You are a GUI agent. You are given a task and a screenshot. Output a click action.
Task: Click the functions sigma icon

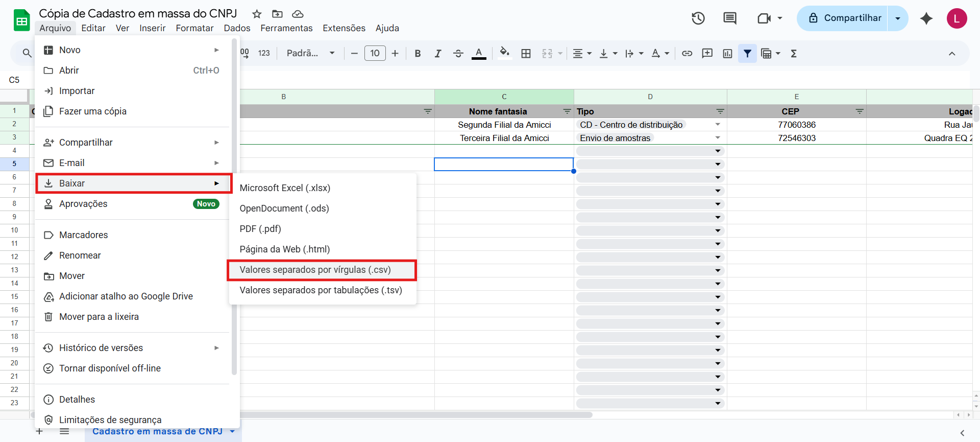pyautogui.click(x=794, y=54)
